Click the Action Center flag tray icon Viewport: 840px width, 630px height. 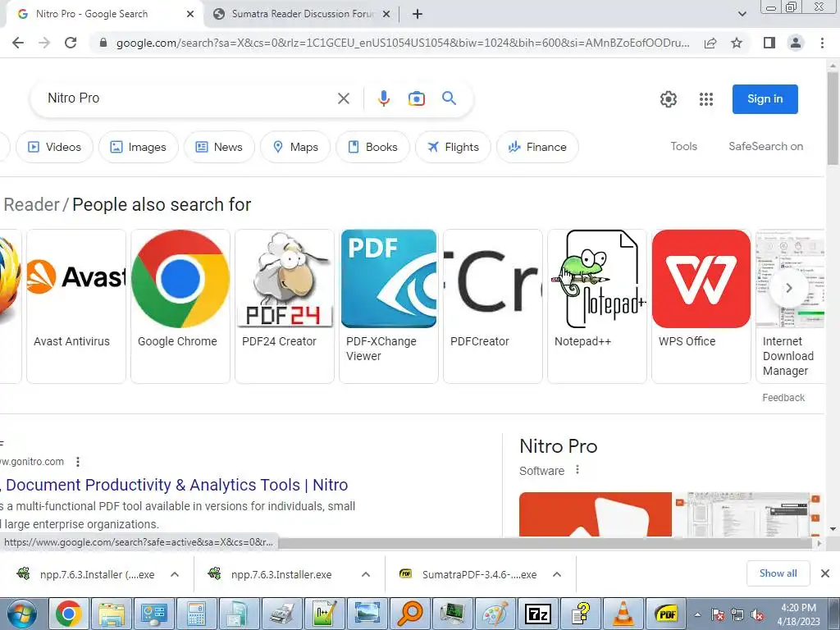click(718, 615)
